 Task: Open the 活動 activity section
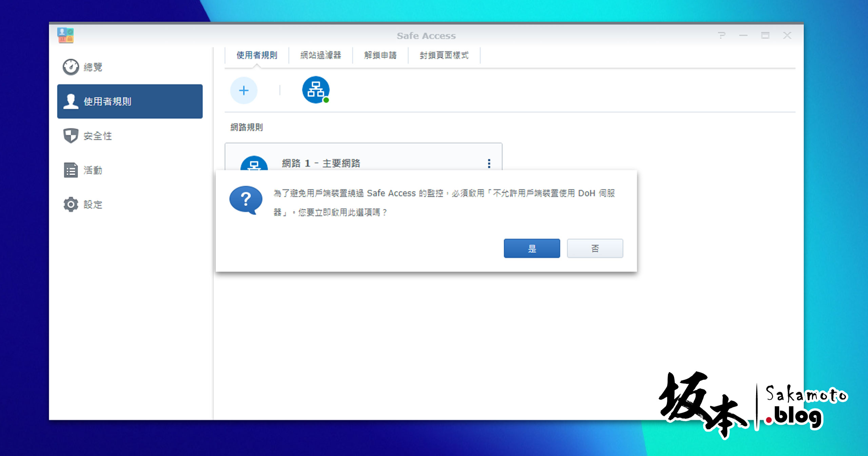pos(130,170)
